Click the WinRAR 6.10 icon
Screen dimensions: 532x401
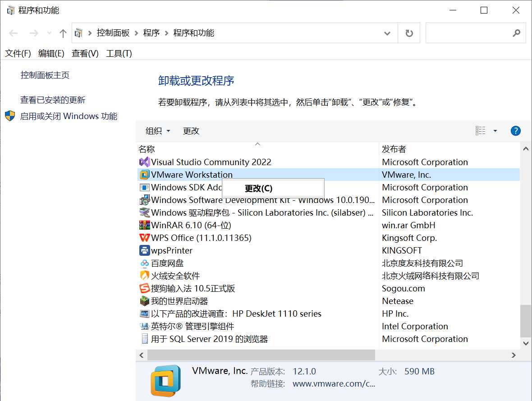[145, 225]
